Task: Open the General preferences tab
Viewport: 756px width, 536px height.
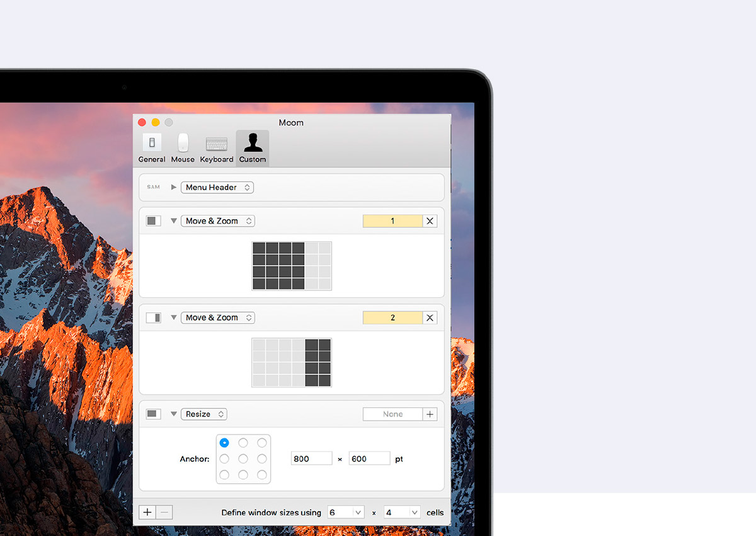Action: point(152,148)
